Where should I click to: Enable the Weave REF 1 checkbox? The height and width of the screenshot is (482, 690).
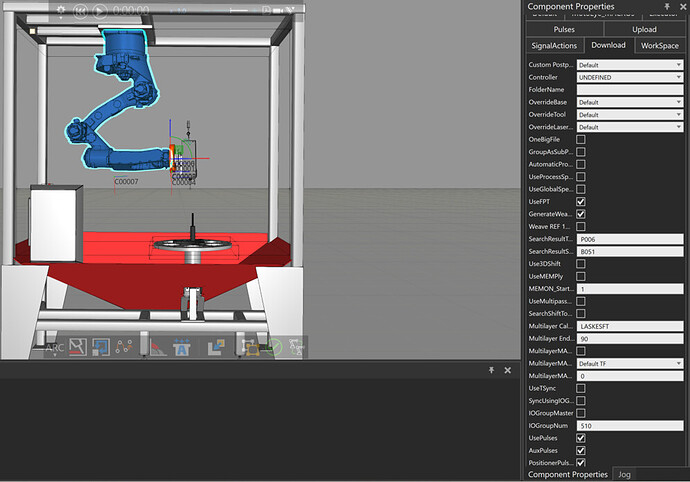tap(581, 226)
